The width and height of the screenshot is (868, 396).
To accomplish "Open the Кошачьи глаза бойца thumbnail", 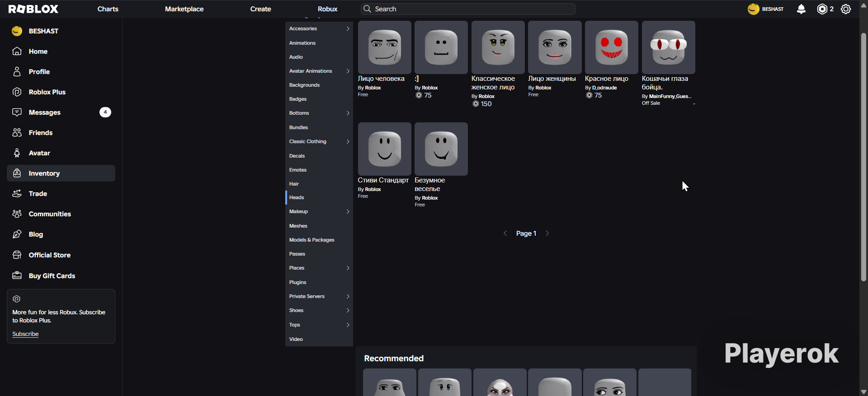I will tap(669, 47).
